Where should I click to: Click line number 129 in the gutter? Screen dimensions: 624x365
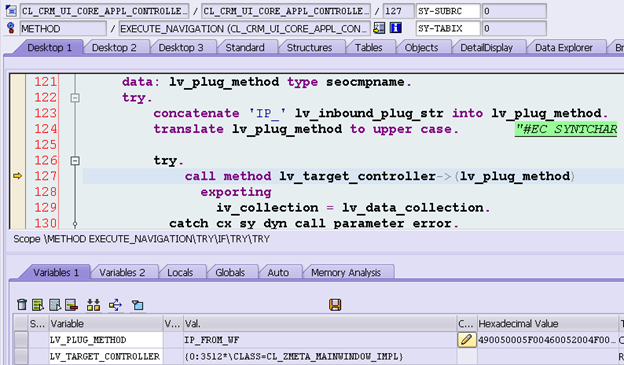pyautogui.click(x=45, y=207)
